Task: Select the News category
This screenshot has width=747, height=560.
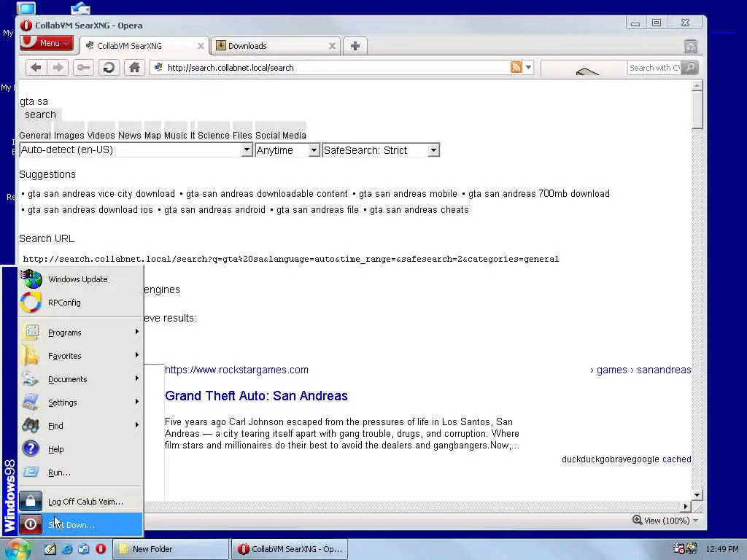Action: click(x=130, y=135)
